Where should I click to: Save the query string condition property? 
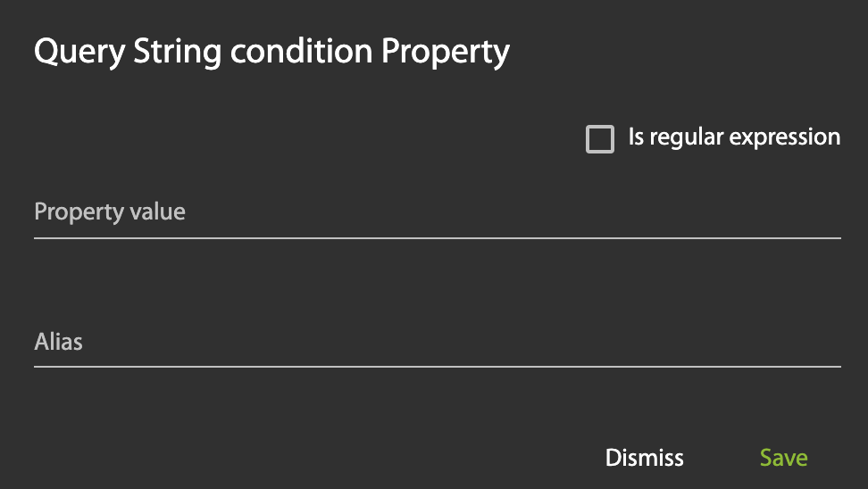coord(783,458)
